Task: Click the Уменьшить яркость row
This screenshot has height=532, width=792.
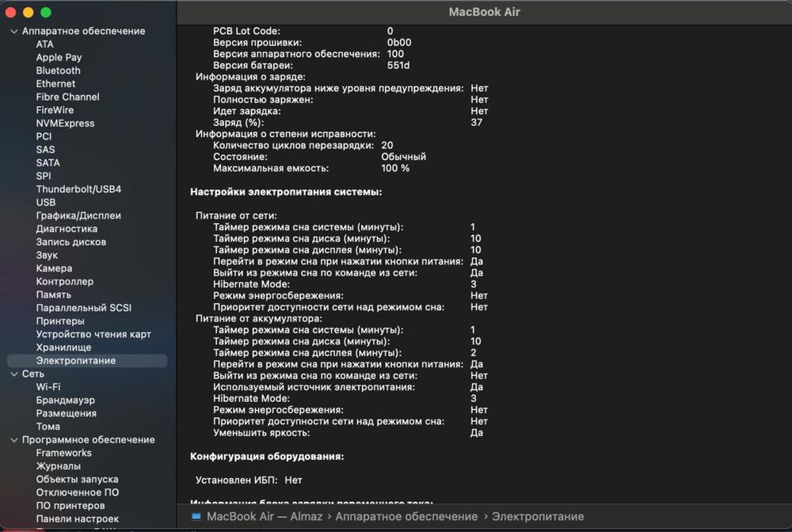Action: click(x=348, y=433)
